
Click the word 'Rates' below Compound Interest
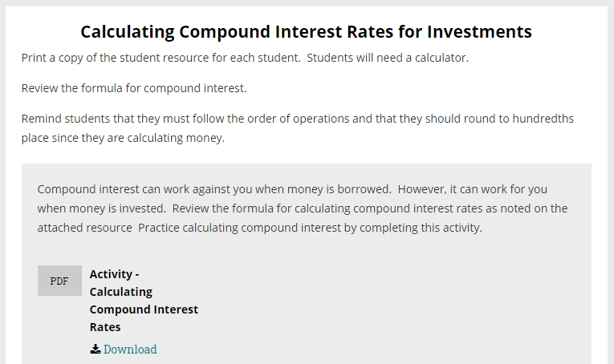tap(105, 327)
